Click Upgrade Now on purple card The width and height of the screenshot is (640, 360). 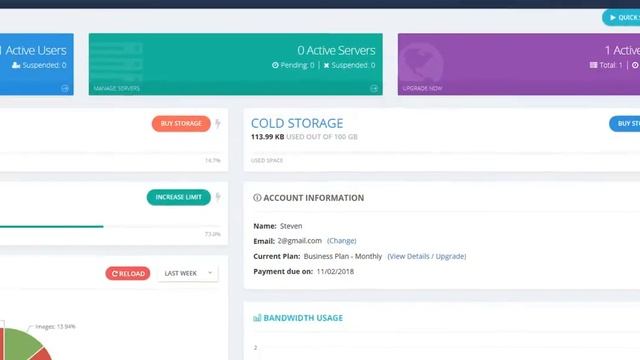tap(422, 88)
